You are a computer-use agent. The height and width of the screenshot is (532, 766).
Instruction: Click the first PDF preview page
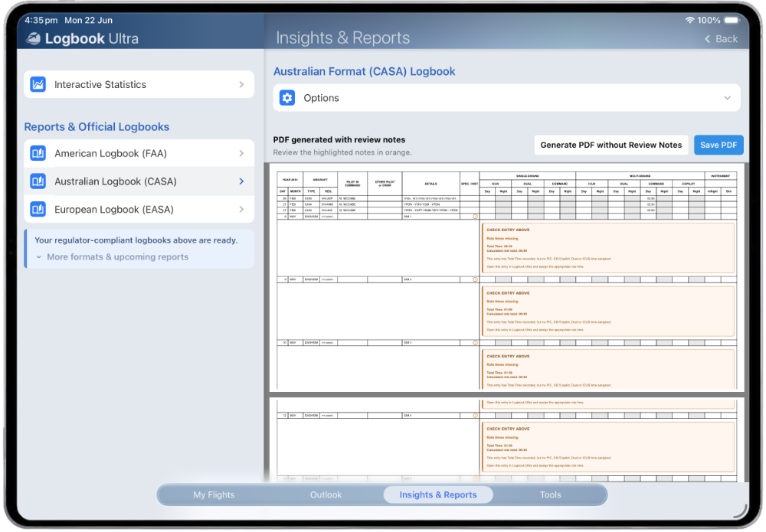tap(506, 277)
